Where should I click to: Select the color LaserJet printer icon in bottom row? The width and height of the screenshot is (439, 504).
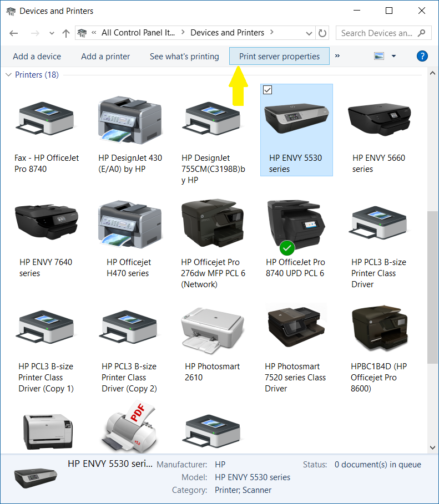click(48, 432)
